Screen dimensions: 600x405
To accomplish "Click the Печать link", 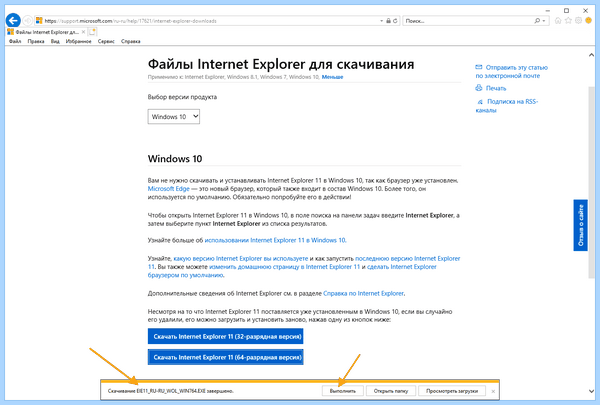I will [496, 88].
